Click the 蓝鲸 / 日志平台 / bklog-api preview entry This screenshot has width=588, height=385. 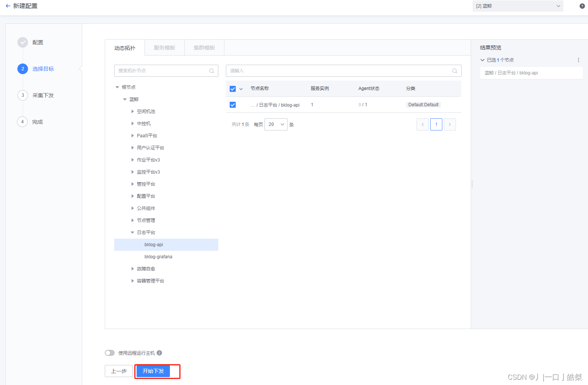point(531,73)
